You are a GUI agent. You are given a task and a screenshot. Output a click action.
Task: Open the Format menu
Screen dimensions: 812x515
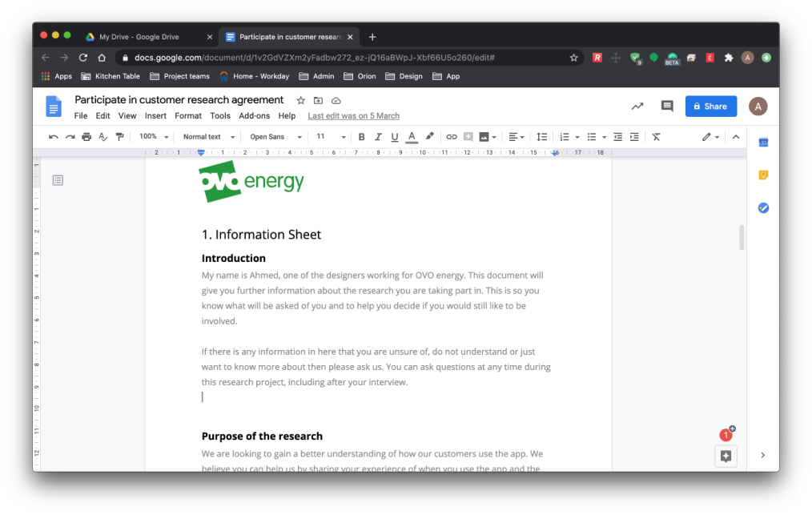pyautogui.click(x=187, y=115)
